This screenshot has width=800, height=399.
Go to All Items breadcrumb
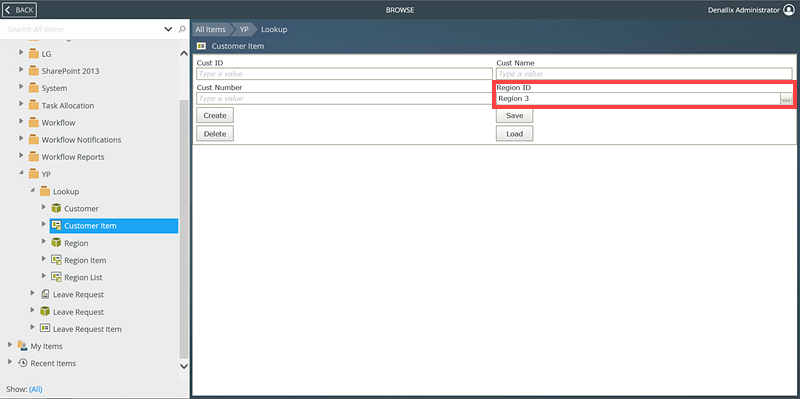coord(210,30)
